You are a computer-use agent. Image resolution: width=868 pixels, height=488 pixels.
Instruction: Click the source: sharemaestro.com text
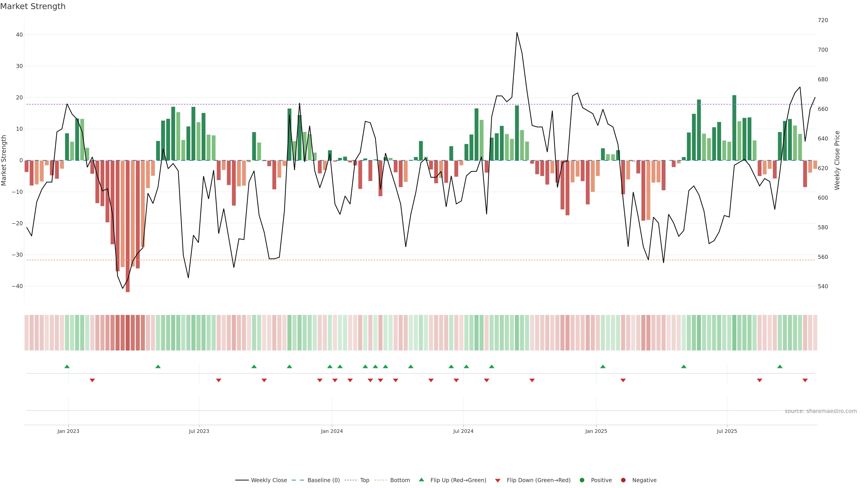click(821, 411)
